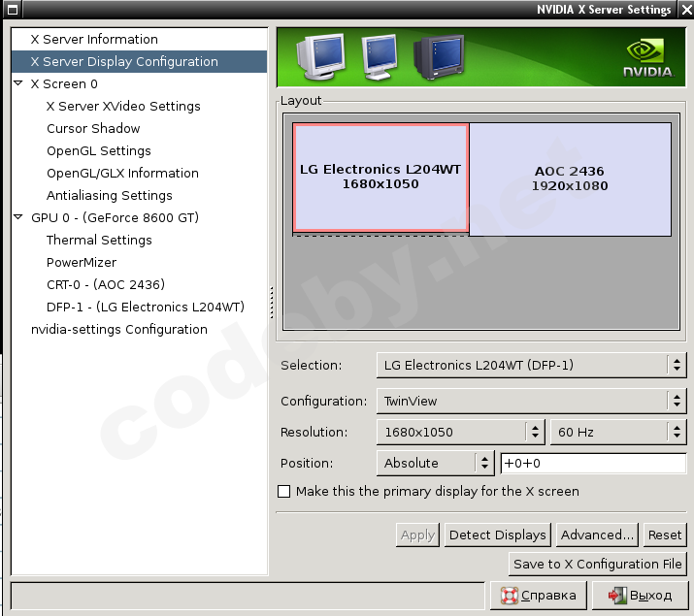The height and width of the screenshot is (616, 694).
Task: Click the dark TV monitor banner icon
Action: click(x=438, y=57)
